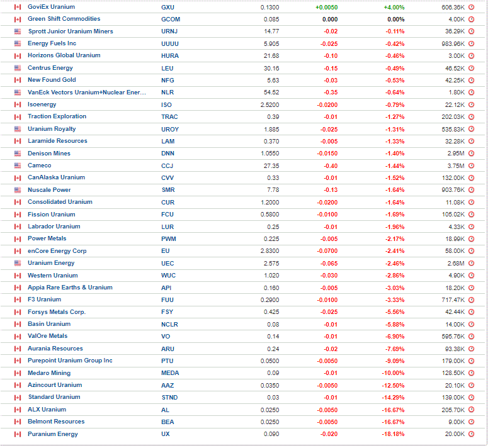Click the Canadian flag beside Fission Uranium
488x448 pixels.
tap(18, 215)
